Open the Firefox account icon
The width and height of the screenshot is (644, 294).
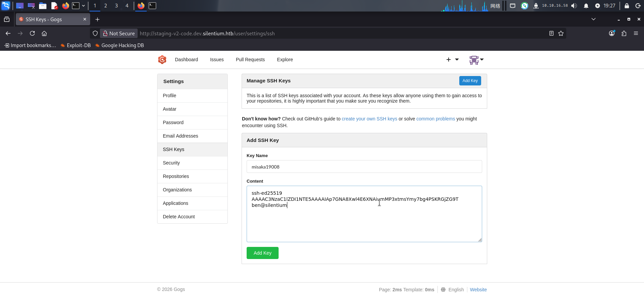click(612, 33)
